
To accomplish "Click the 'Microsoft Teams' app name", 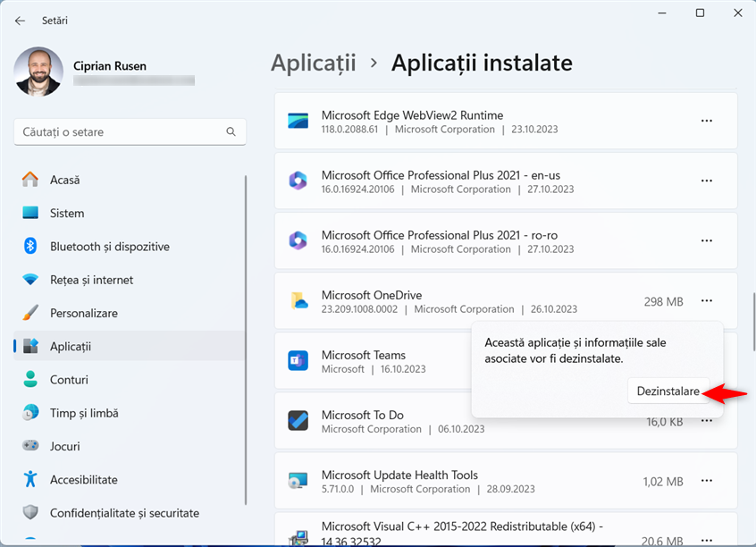I will pos(364,355).
